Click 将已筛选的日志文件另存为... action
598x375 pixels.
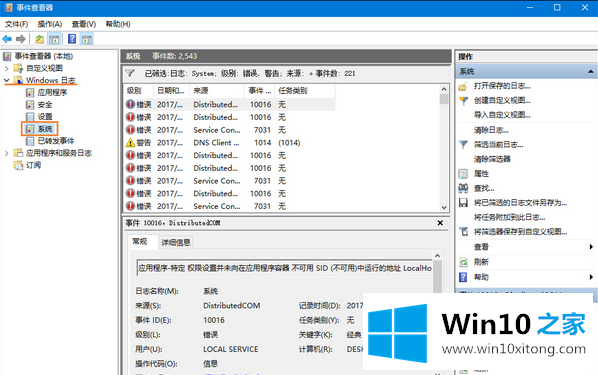coord(520,203)
